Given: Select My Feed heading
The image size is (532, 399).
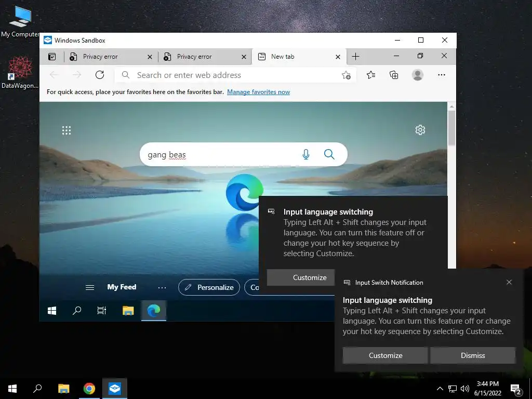Looking at the screenshot, I should pyautogui.click(x=122, y=287).
